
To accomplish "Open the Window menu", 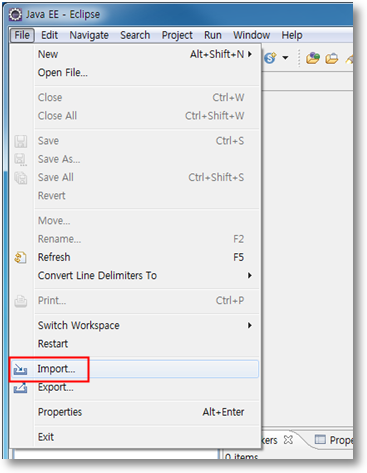I will click(x=251, y=35).
